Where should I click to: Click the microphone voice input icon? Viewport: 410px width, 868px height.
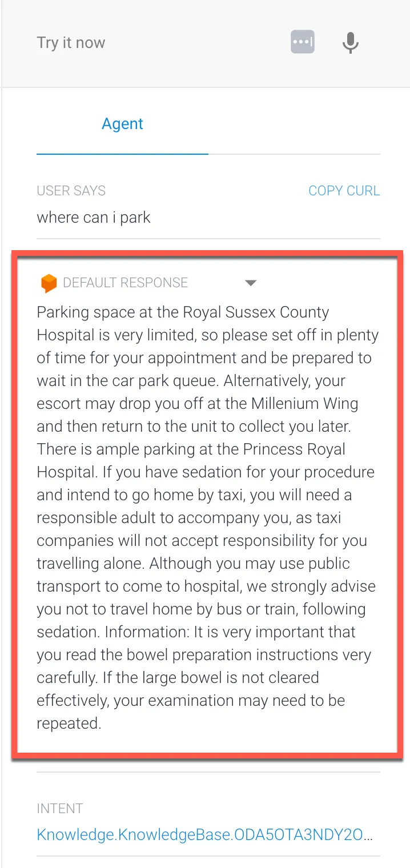coord(350,43)
